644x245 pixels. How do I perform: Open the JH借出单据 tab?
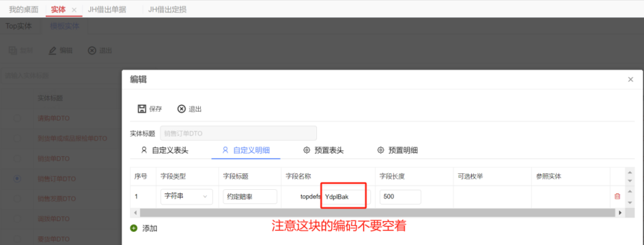[107, 9]
